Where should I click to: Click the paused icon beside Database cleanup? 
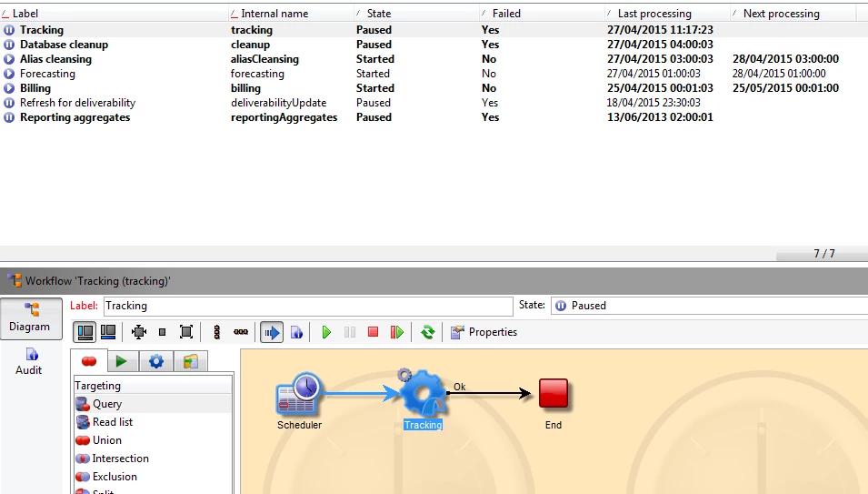9,45
